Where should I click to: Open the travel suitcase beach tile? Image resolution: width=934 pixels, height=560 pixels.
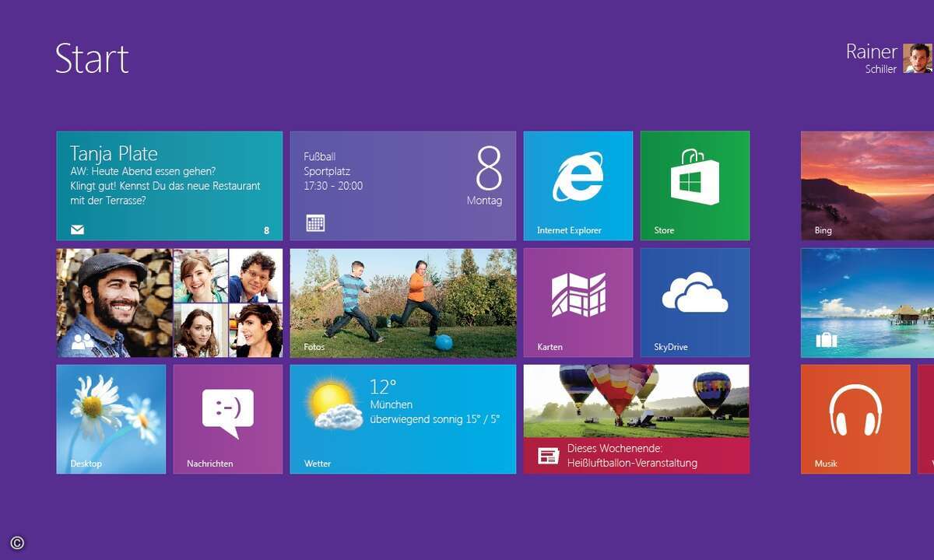(x=867, y=303)
